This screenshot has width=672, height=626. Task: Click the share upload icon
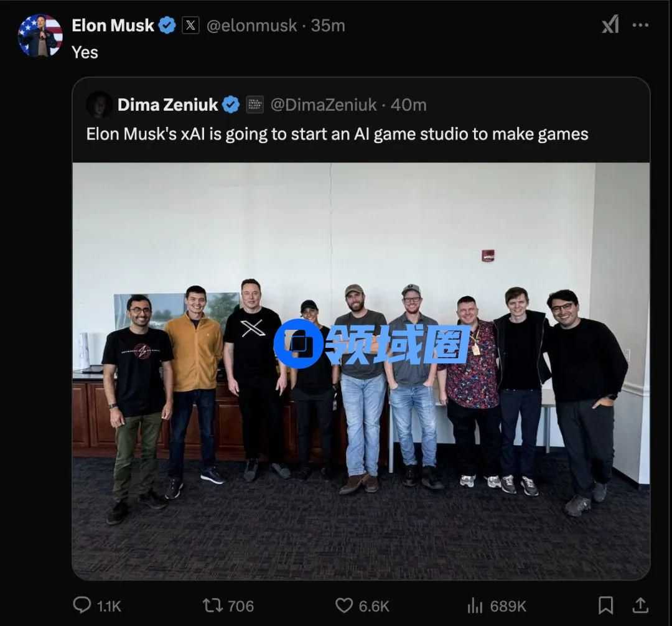pyautogui.click(x=640, y=605)
